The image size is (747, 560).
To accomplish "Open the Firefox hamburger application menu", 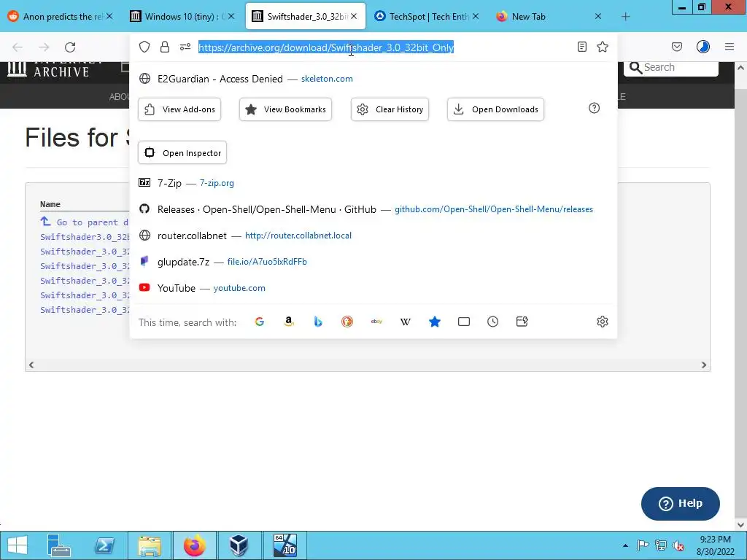I will coord(729,47).
